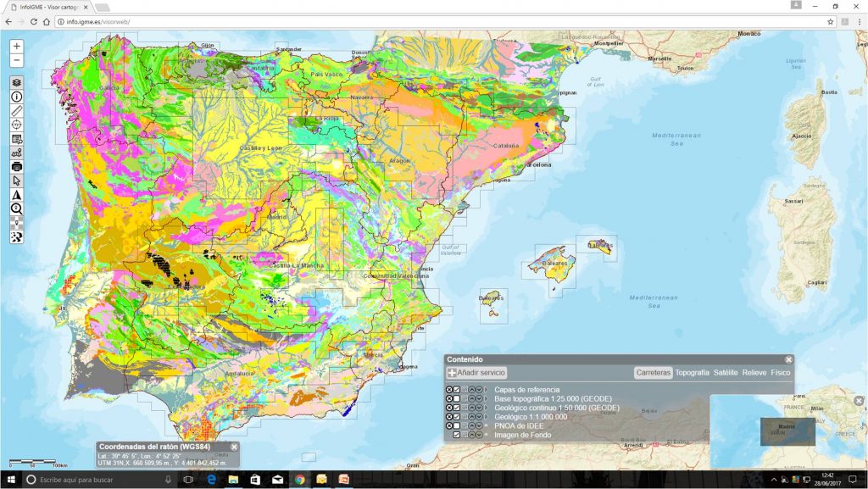The width and height of the screenshot is (868, 489).
Task: Open the Windows notification center
Action: [x=853, y=480]
